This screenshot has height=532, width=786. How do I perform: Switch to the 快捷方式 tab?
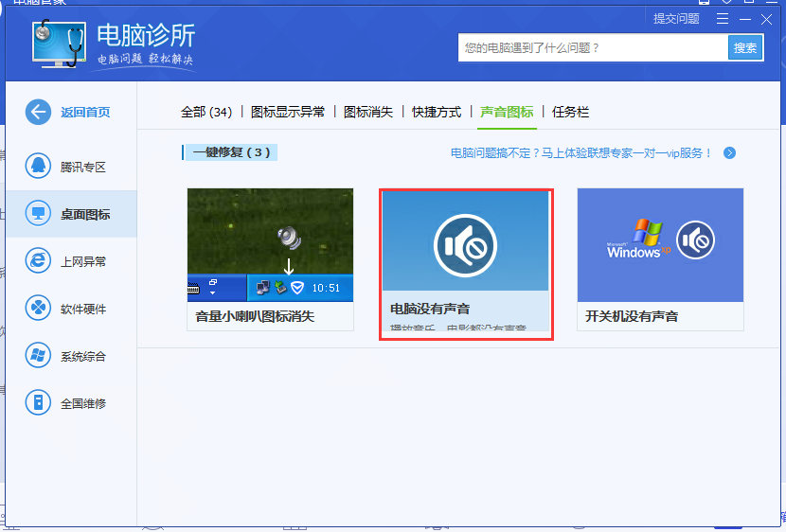(437, 112)
